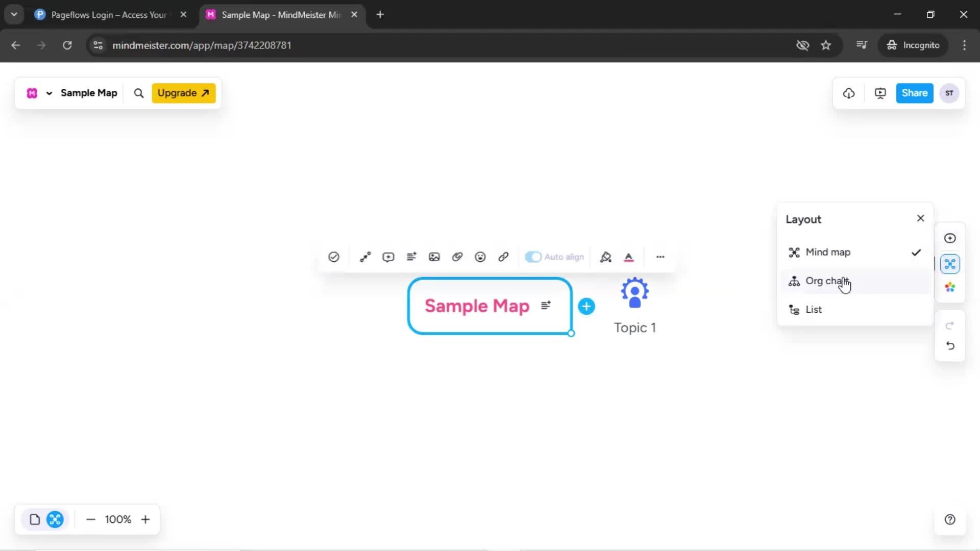980x551 pixels.
Task: Switch to mind map view icon bottom left
Action: (55, 519)
